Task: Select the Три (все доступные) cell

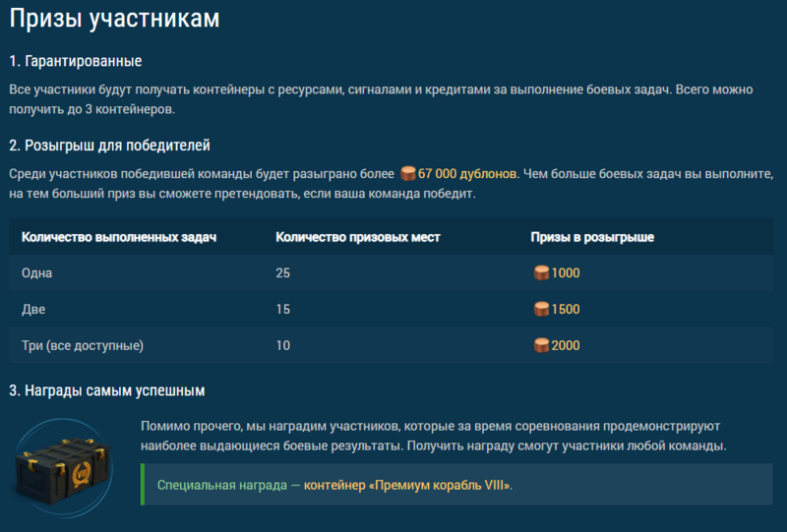Action: 83,345
